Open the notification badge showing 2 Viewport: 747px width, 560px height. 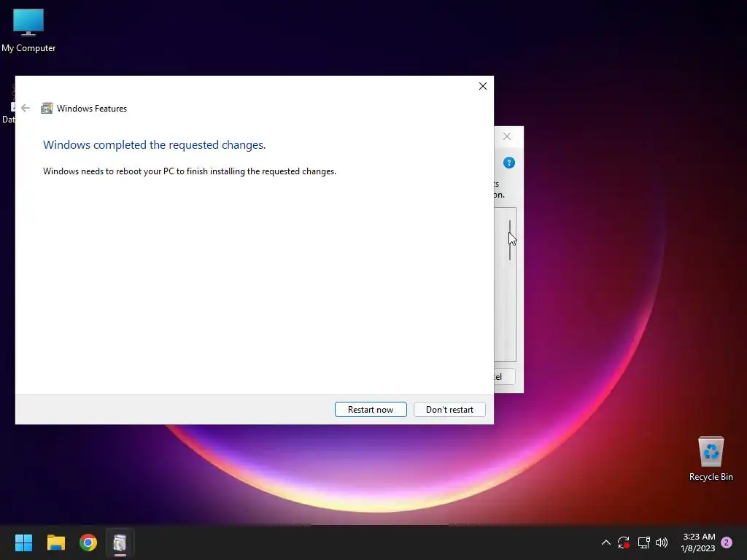727,542
